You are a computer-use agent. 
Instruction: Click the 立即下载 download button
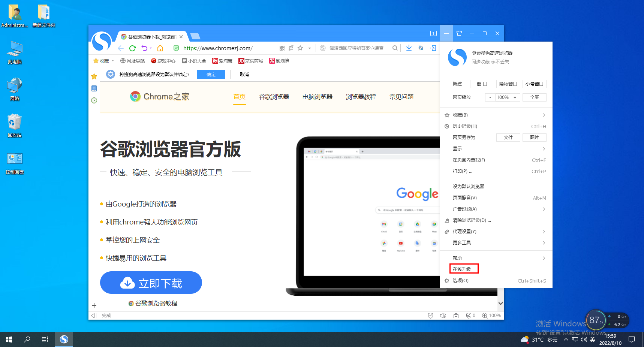pos(151,283)
